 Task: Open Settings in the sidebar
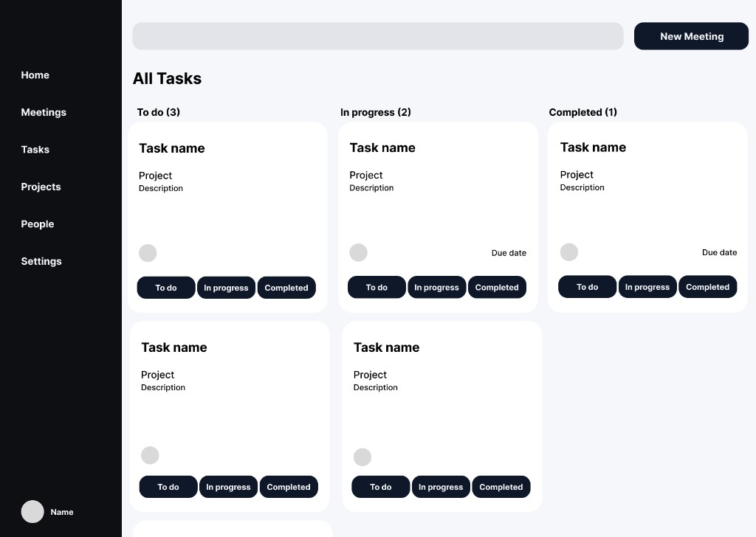click(41, 261)
